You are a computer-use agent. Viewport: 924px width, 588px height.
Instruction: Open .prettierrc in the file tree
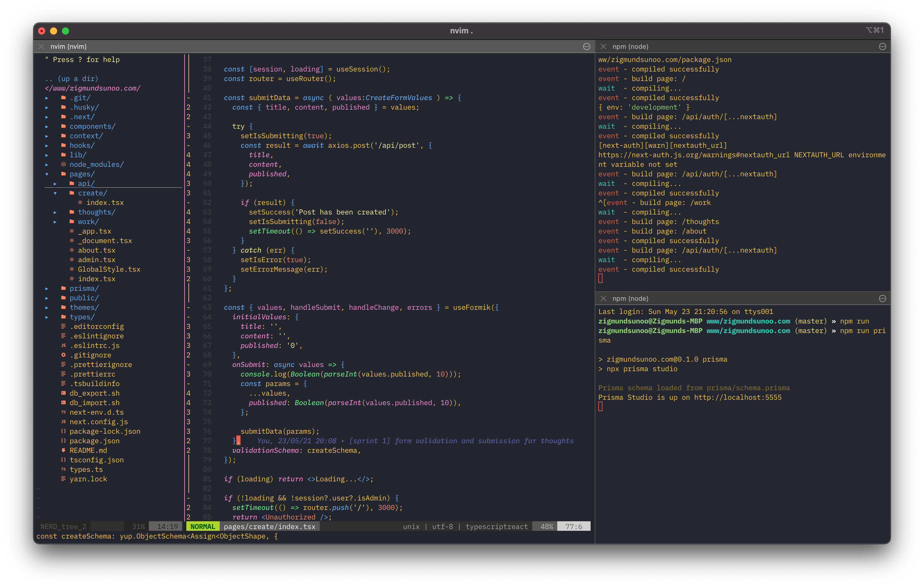click(93, 374)
